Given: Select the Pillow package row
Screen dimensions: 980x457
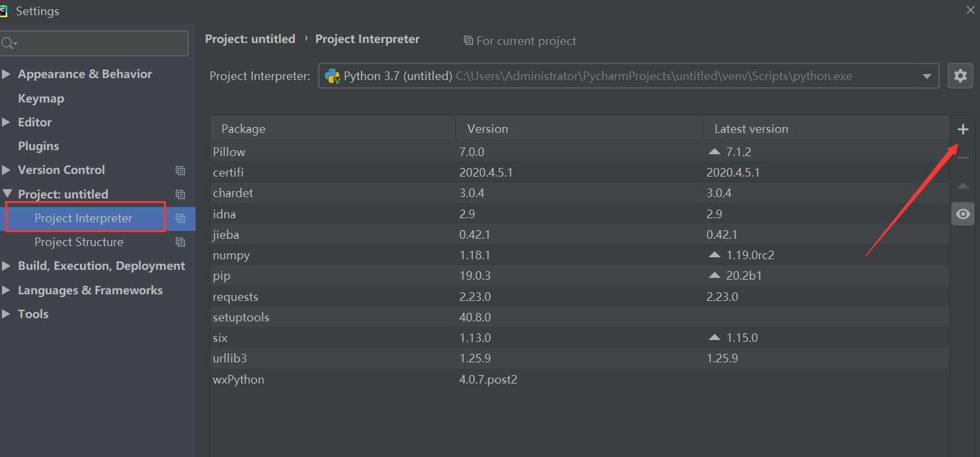Looking at the screenshot, I should [x=580, y=151].
